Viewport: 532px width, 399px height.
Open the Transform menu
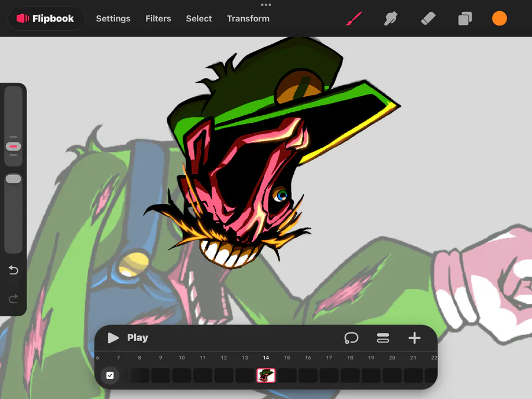coord(248,19)
